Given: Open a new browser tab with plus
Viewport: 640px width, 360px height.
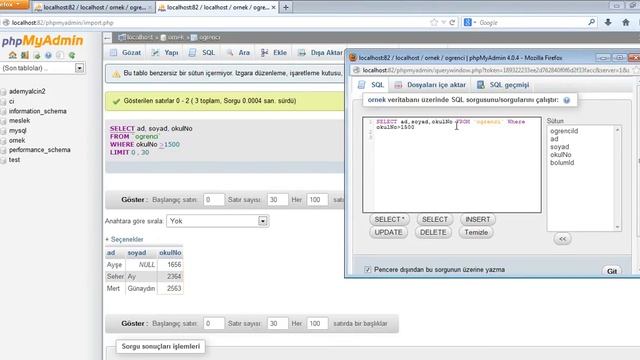Looking at the screenshot, I should pos(286,7).
